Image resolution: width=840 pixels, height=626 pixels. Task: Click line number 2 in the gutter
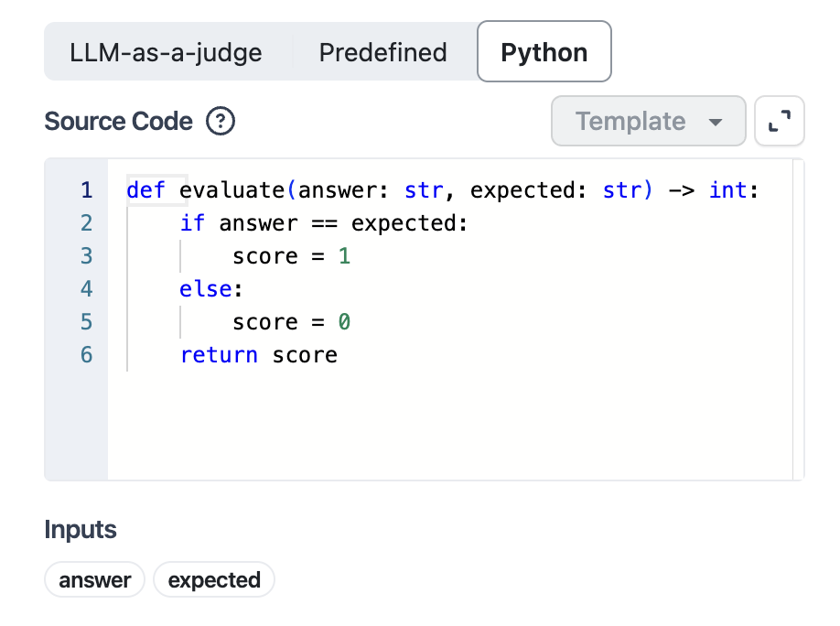click(x=87, y=223)
